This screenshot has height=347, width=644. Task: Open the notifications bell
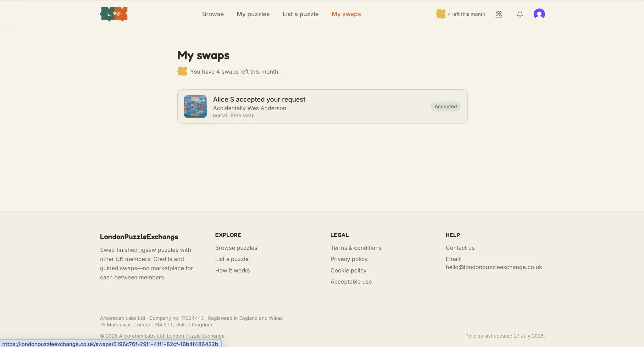click(x=520, y=14)
